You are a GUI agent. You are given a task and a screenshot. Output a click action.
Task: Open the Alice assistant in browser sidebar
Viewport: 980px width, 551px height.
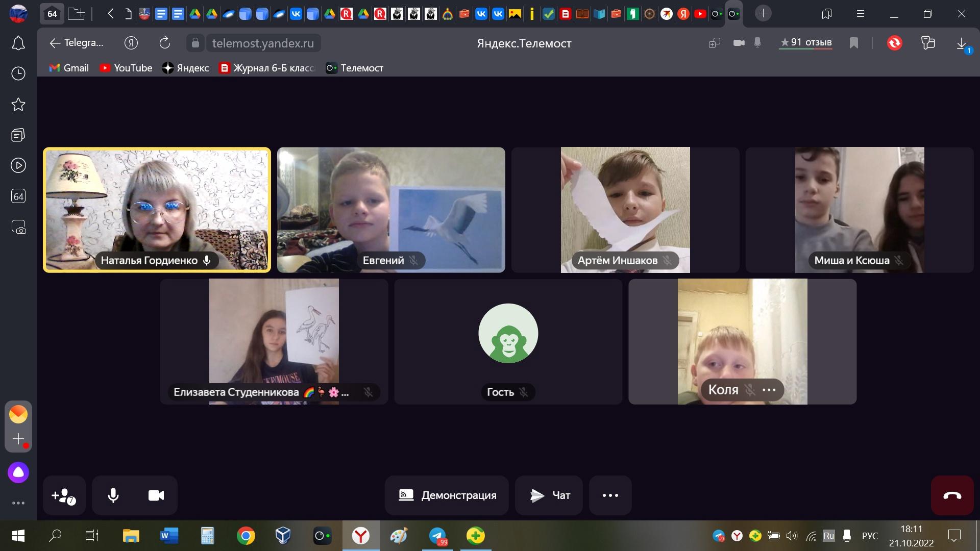(18, 472)
